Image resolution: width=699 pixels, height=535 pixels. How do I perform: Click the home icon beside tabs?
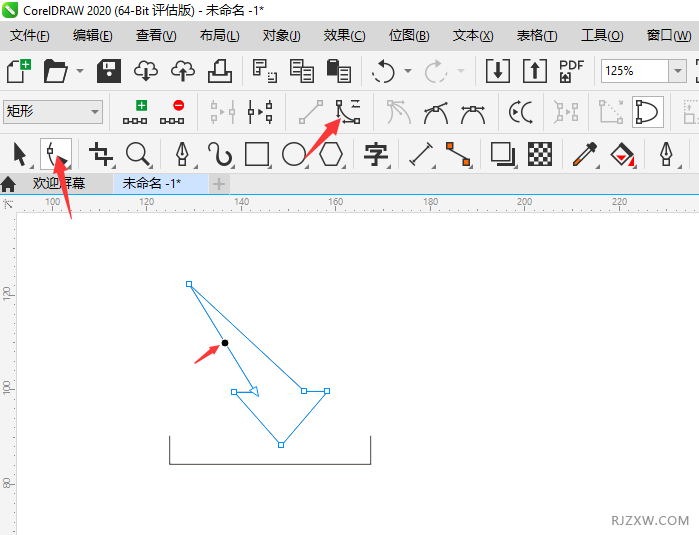click(x=8, y=184)
